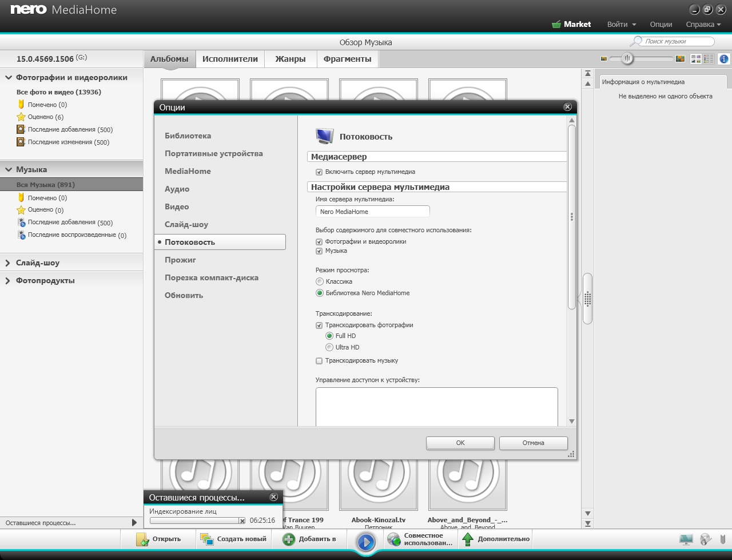Toggle Транскодировать фотографии checkbox
The height and width of the screenshot is (560, 732).
point(319,325)
